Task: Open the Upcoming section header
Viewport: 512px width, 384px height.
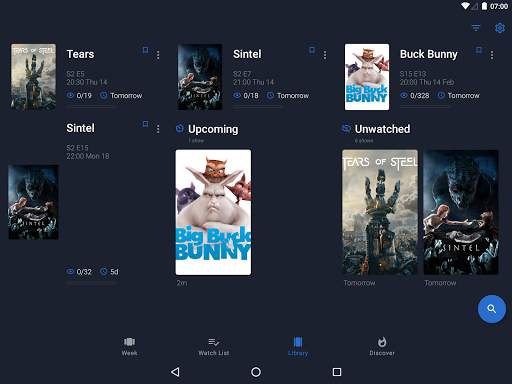Action: click(x=213, y=129)
